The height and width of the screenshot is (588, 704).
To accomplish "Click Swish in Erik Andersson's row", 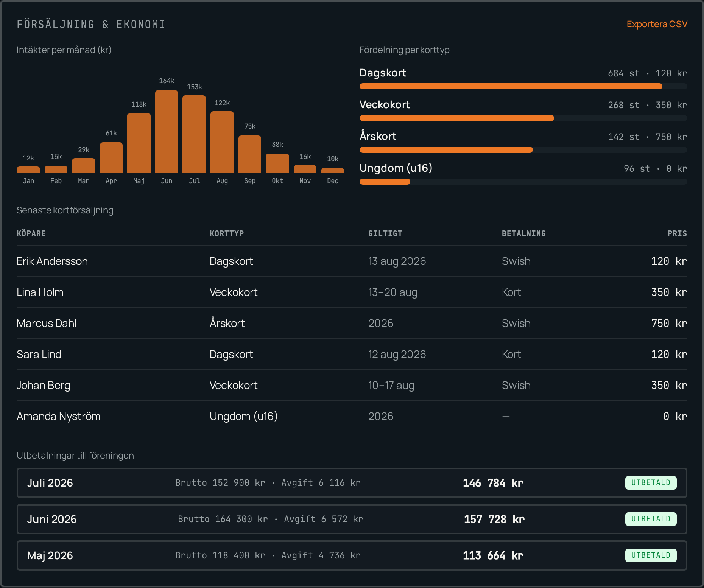I will 516,261.
